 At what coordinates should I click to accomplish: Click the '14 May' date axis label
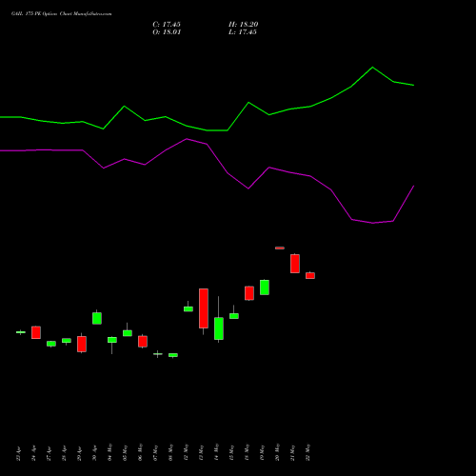(x=216, y=452)
